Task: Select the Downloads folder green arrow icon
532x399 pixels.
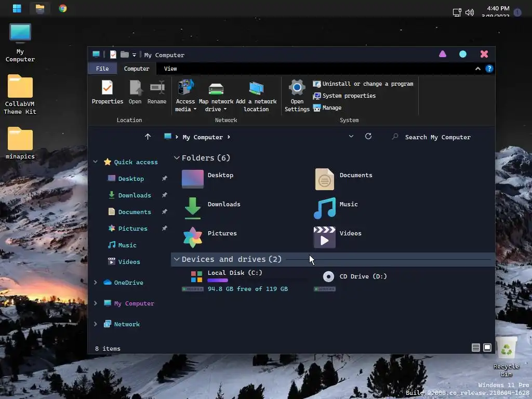Action: pos(192,208)
